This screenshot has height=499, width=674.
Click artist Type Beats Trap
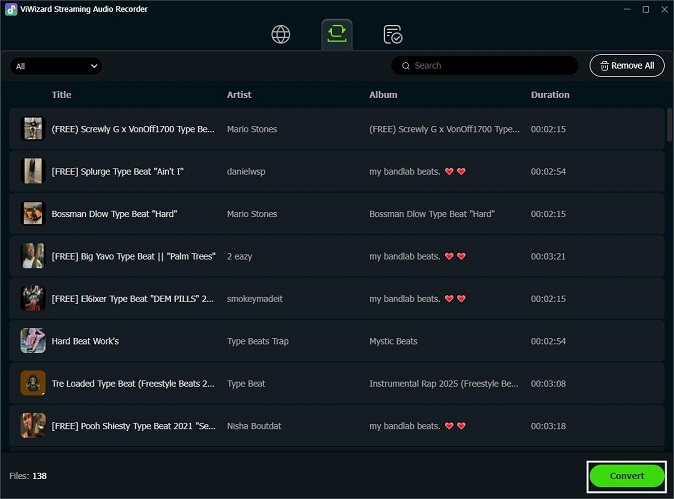coord(257,341)
